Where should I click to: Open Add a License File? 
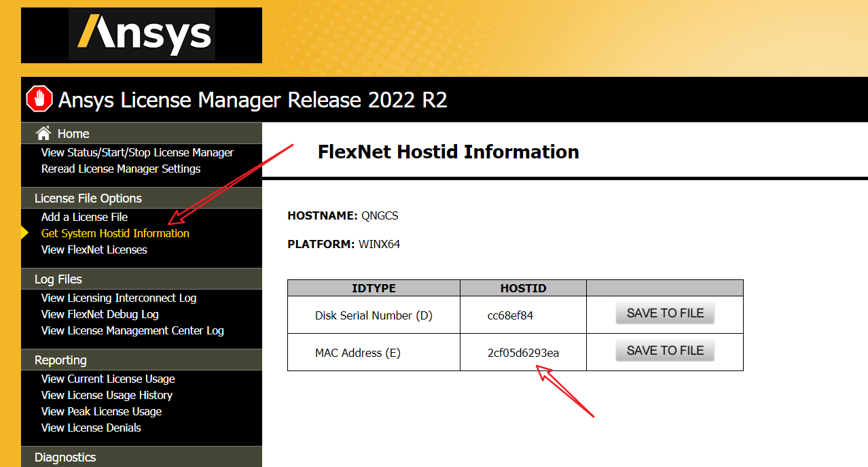tap(84, 217)
